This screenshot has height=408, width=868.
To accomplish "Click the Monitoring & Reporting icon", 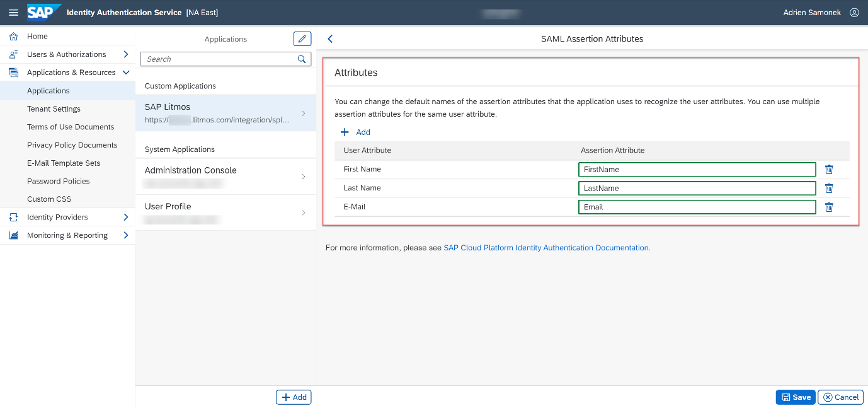I will (x=13, y=235).
